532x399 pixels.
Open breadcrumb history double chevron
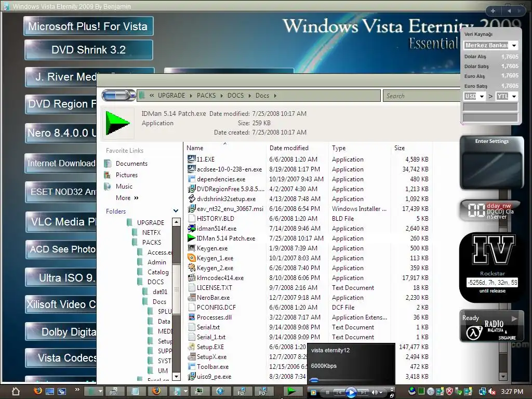pos(152,96)
